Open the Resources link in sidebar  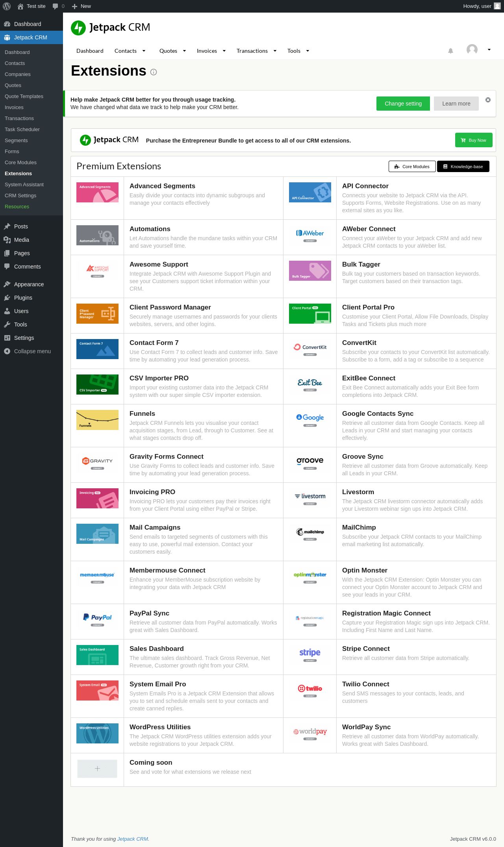[17, 207]
